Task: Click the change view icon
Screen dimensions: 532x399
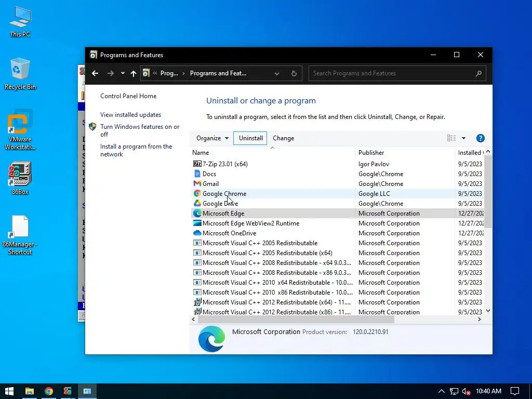Action: 451,138
